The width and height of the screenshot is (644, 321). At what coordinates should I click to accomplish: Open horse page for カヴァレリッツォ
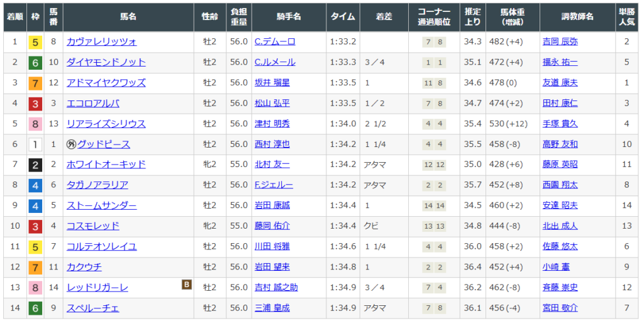point(101,42)
